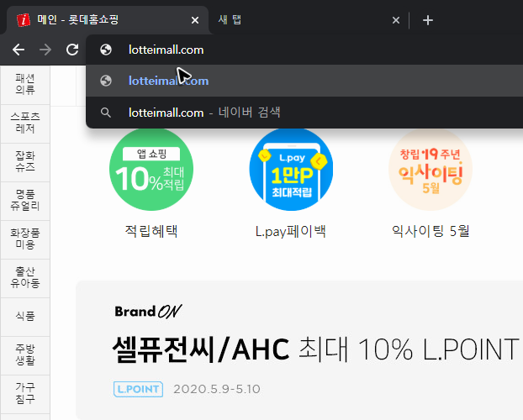Screen dimensions: 523x420
Task: Open 가구 침구 category
Action: click(x=25, y=394)
